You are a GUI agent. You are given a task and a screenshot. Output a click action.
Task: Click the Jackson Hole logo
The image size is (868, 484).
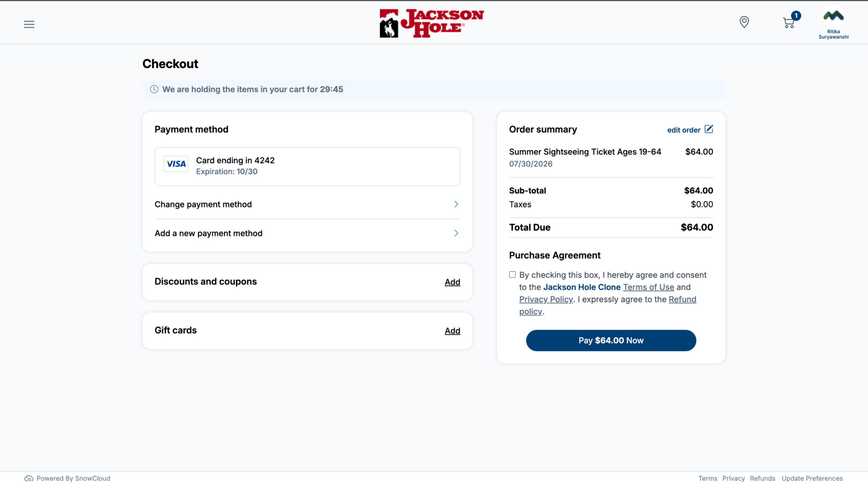[x=432, y=23]
